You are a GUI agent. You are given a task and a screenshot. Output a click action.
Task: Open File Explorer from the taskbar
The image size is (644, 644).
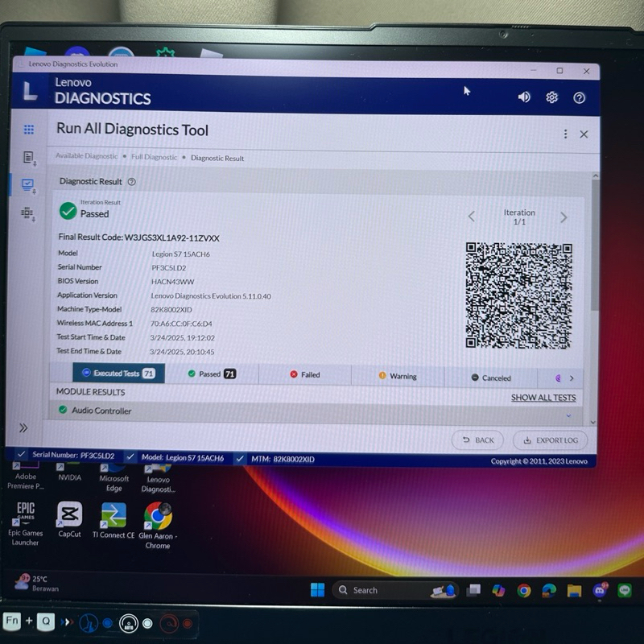(574, 591)
